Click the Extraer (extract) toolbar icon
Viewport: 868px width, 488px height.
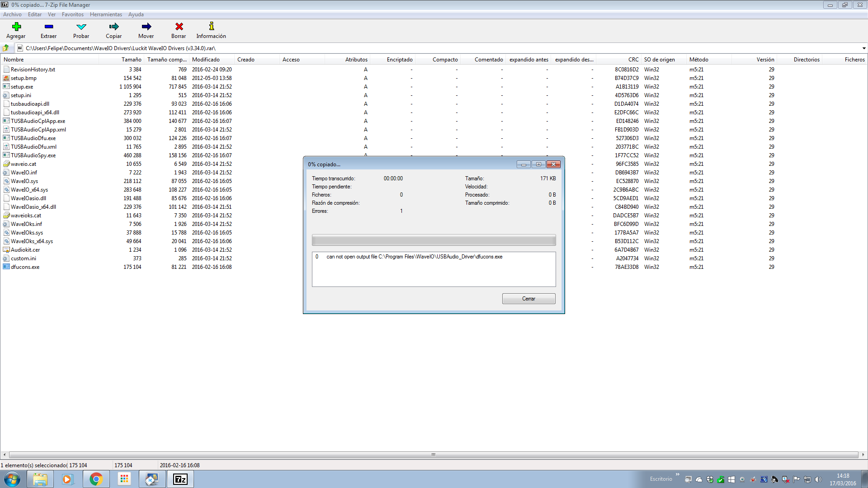49,27
